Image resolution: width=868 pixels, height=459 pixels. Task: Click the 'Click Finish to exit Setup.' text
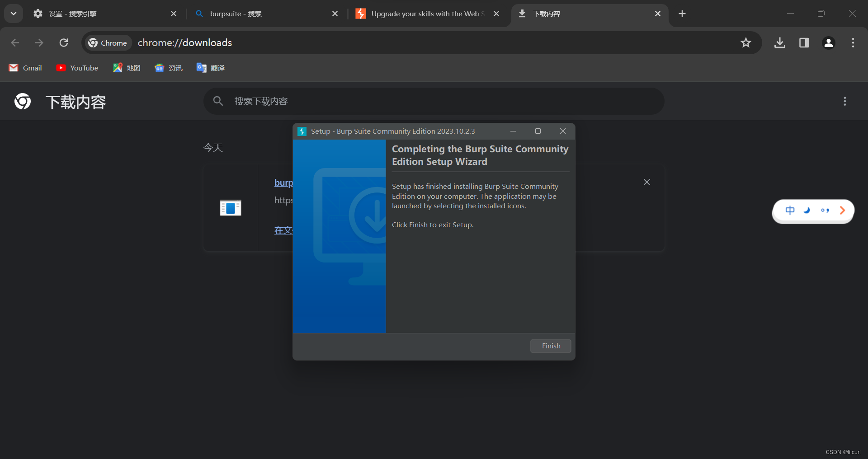[433, 225]
